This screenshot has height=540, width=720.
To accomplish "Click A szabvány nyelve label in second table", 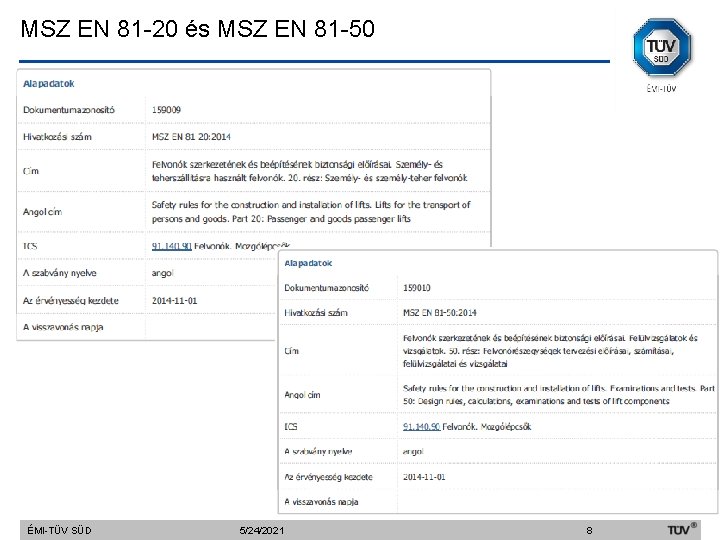I will [318, 452].
